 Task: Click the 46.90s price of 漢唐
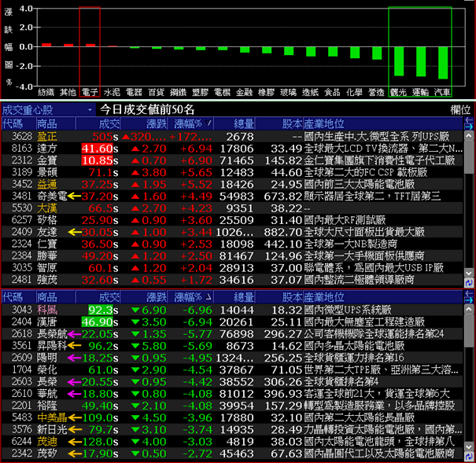[100, 322]
